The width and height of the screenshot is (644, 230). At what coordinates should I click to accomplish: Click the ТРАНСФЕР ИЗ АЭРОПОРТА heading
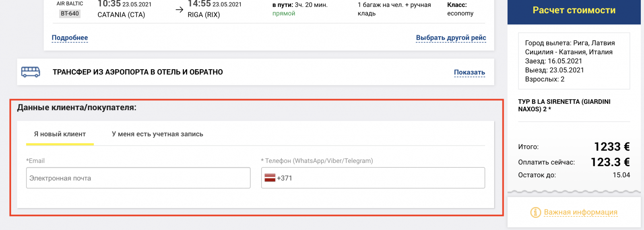[138, 72]
